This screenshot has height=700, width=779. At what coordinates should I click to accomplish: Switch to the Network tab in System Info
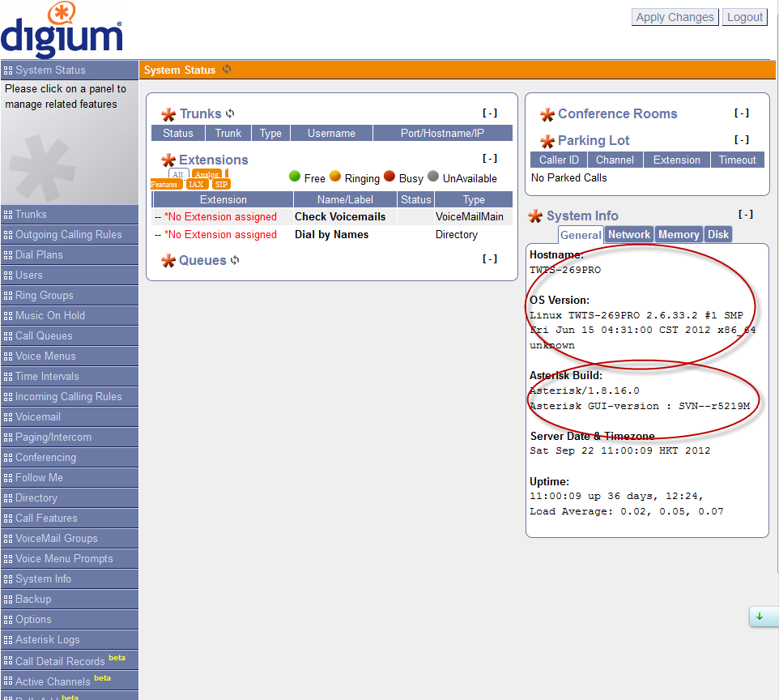[629, 234]
